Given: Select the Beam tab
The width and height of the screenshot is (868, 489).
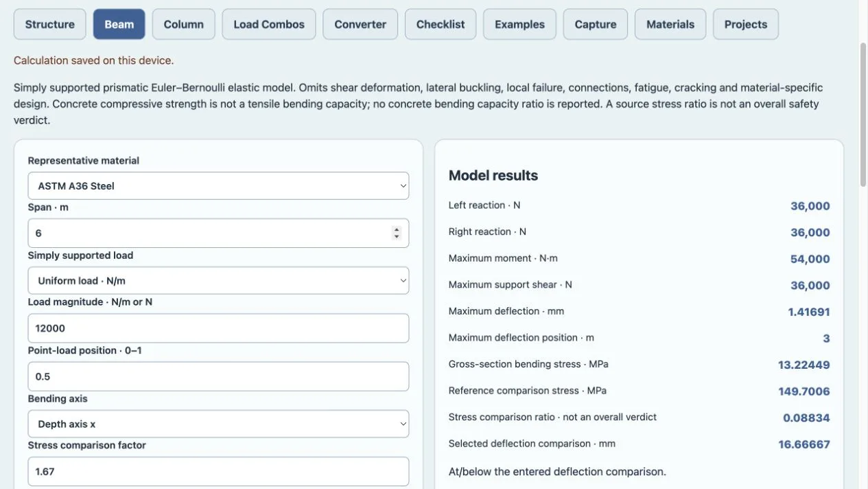Looking at the screenshot, I should point(119,24).
